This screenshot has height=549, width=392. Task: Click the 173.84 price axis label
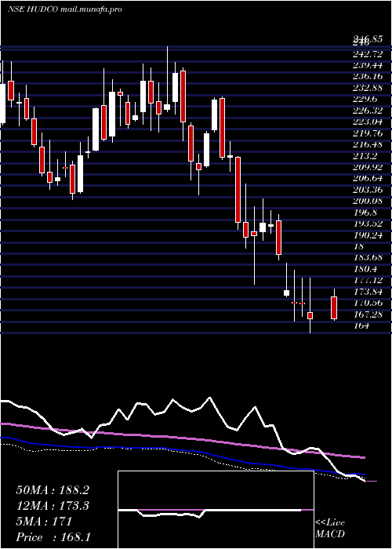[x=368, y=291]
